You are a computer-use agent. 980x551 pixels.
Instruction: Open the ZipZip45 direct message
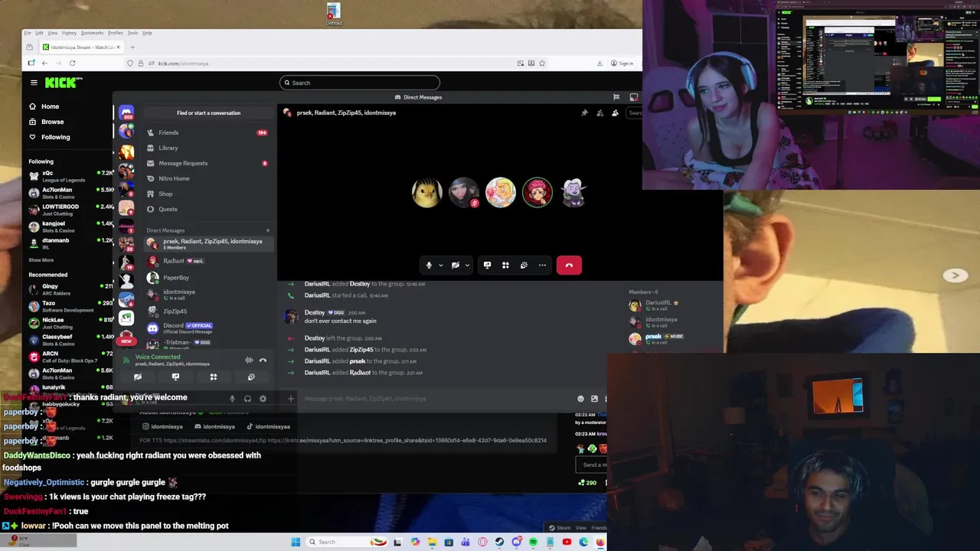pos(207,311)
